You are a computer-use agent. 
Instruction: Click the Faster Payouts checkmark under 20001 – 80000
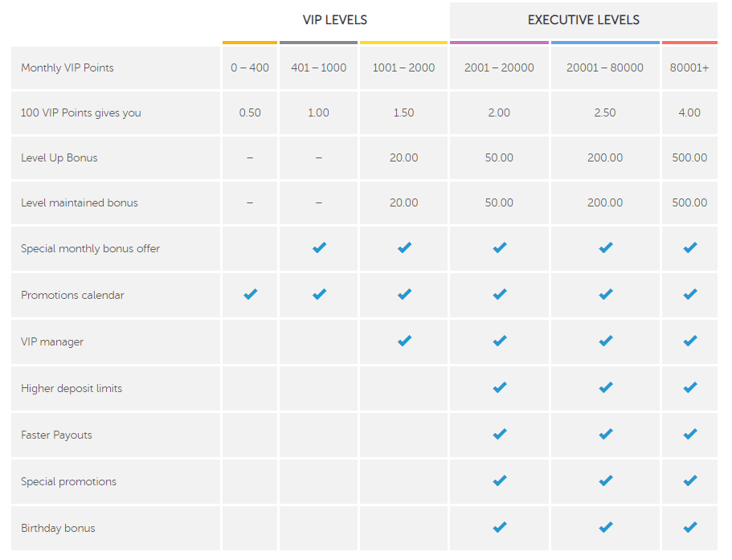coord(606,434)
